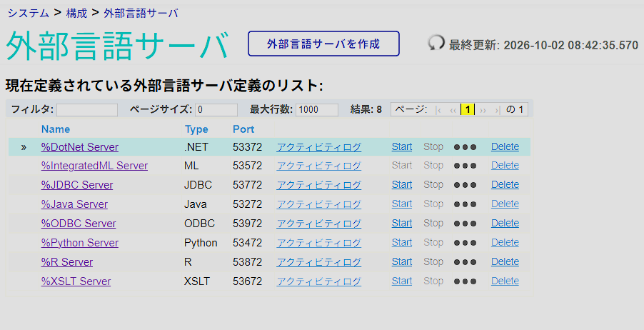Delete the %JDBC Server definition
This screenshot has width=644, height=330.
pyautogui.click(x=505, y=184)
